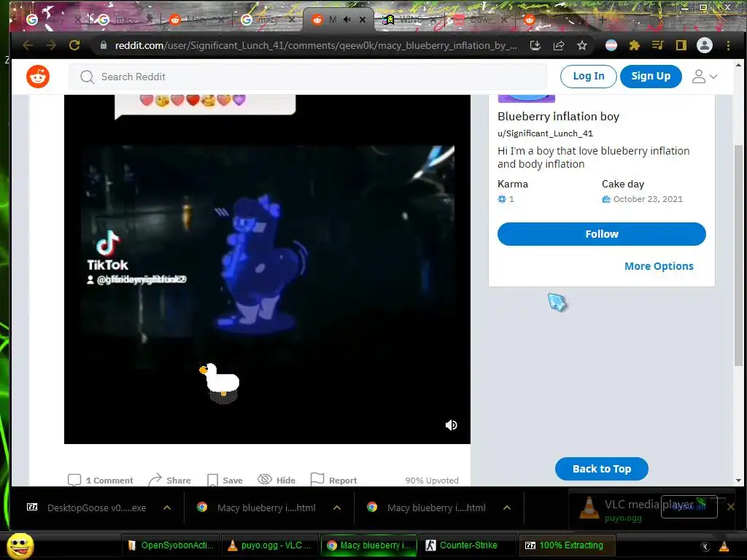Click the TikTok video player
This screenshot has width=747, height=560.
click(267, 269)
